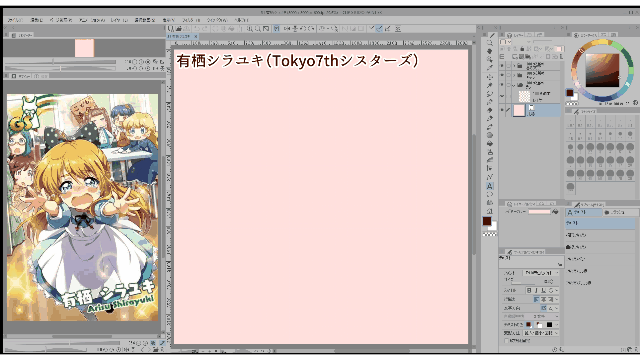Select the lone brush size preset in last row
This screenshot has width=640, height=360.
(x=571, y=187)
